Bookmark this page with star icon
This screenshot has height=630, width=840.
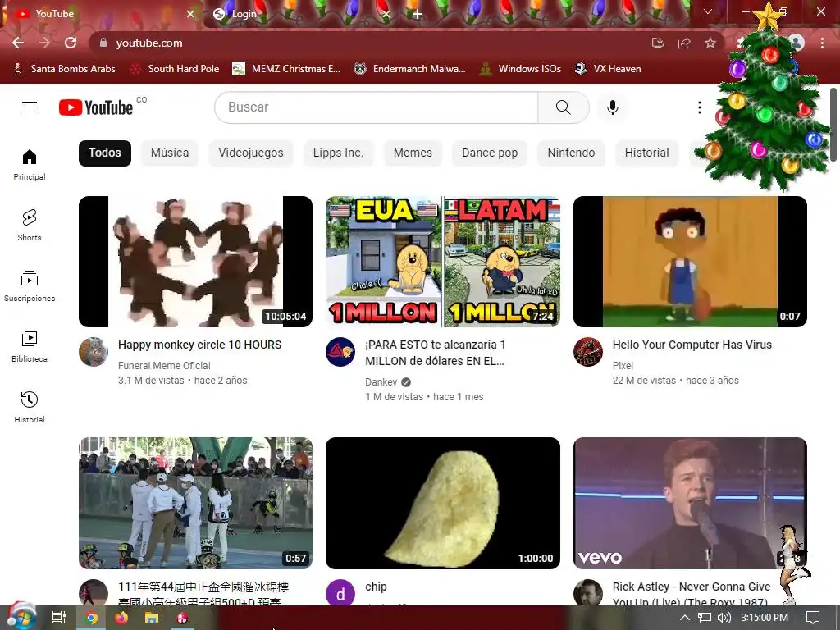(x=710, y=43)
